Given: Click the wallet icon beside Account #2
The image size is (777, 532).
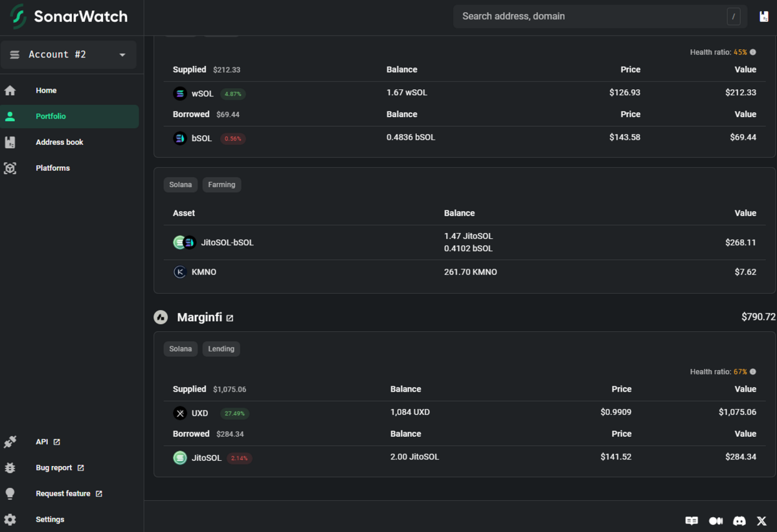Looking at the screenshot, I should click(15, 55).
